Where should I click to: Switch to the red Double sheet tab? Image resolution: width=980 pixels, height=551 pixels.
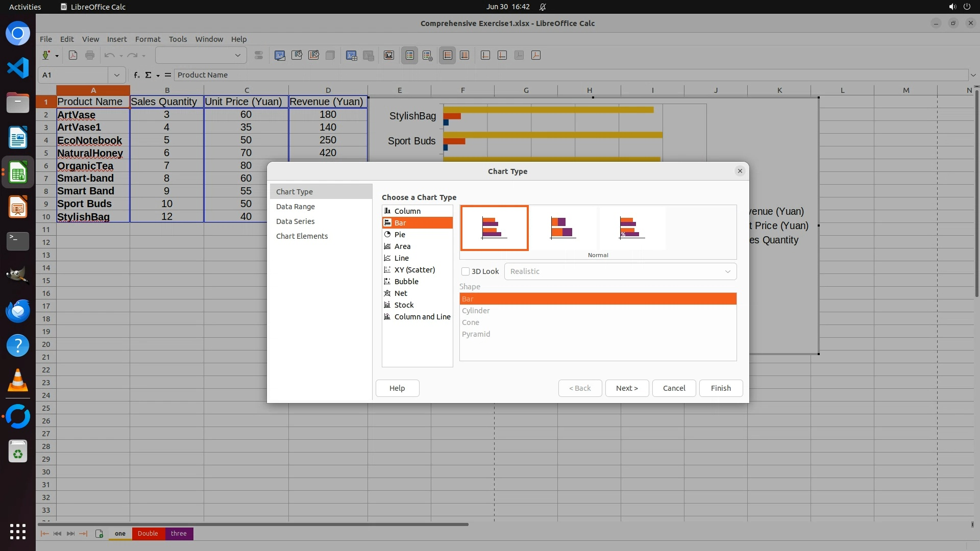pyautogui.click(x=148, y=534)
